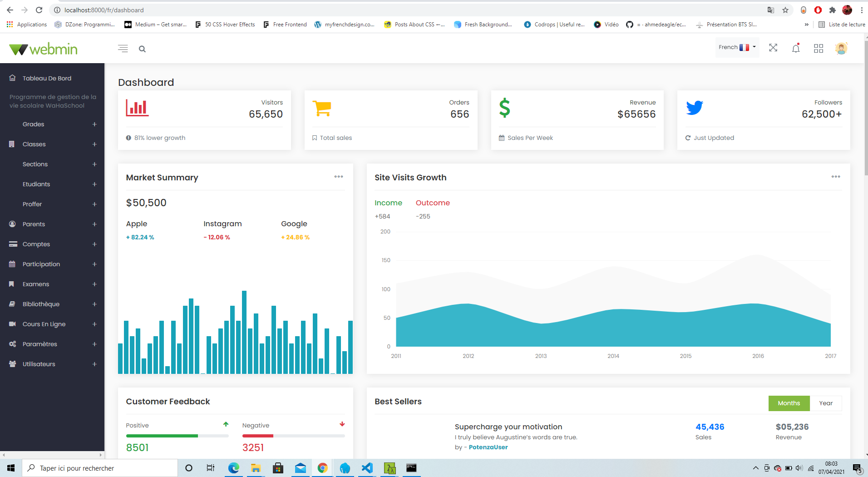
Task: Click the Windows taskbar search field
Action: point(100,468)
